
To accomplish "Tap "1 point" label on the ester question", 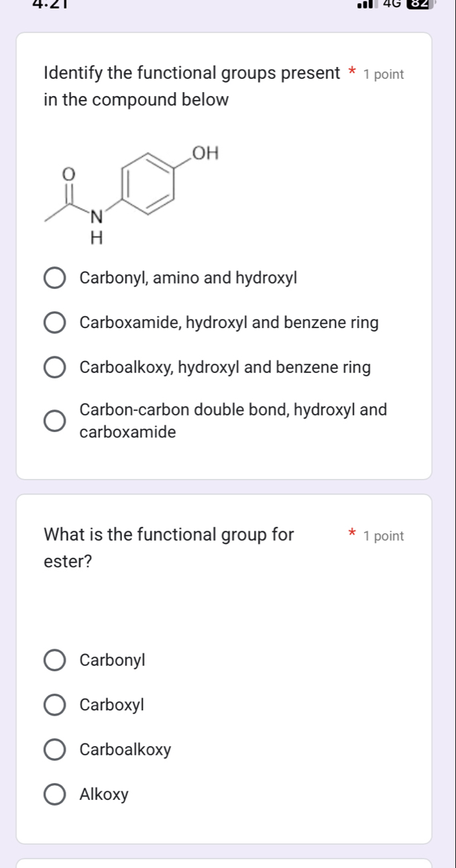I will click(x=382, y=536).
